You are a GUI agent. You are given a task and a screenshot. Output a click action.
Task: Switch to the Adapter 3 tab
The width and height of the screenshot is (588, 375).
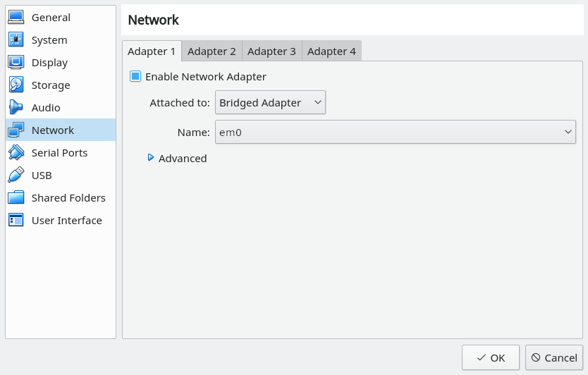pyautogui.click(x=272, y=51)
